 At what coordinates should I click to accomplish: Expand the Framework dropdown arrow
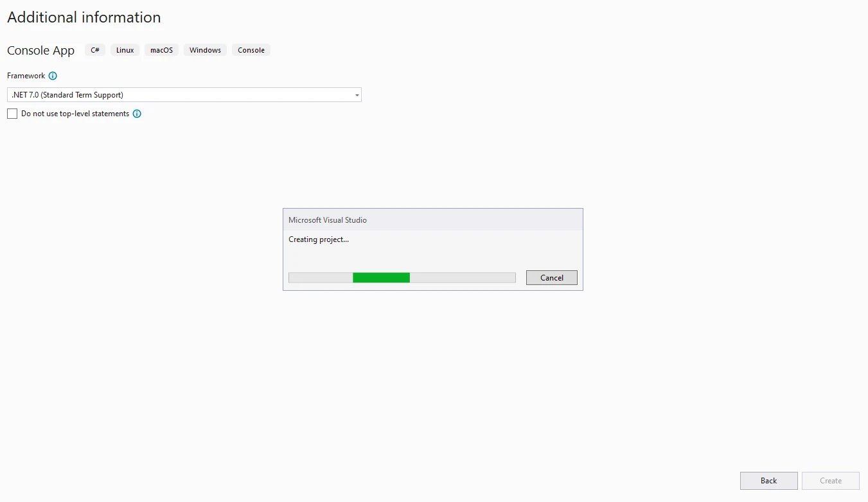357,96
